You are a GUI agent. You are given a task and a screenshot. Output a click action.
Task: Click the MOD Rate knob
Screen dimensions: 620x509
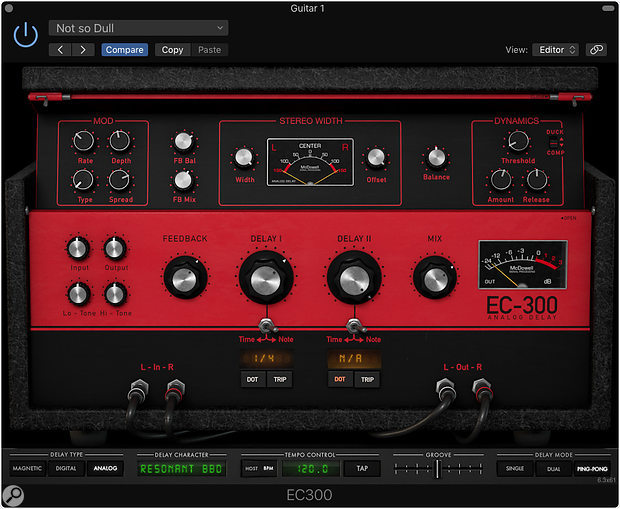pos(84,141)
